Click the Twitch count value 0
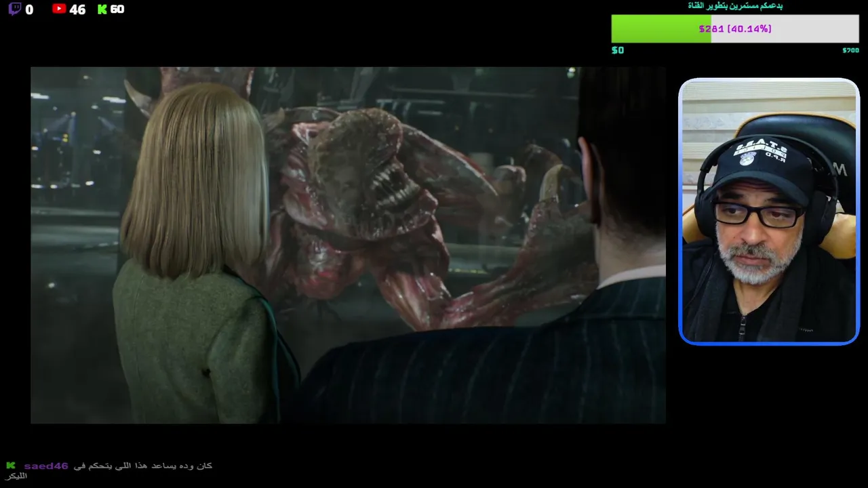Viewport: 868px width, 488px height. coord(29,9)
